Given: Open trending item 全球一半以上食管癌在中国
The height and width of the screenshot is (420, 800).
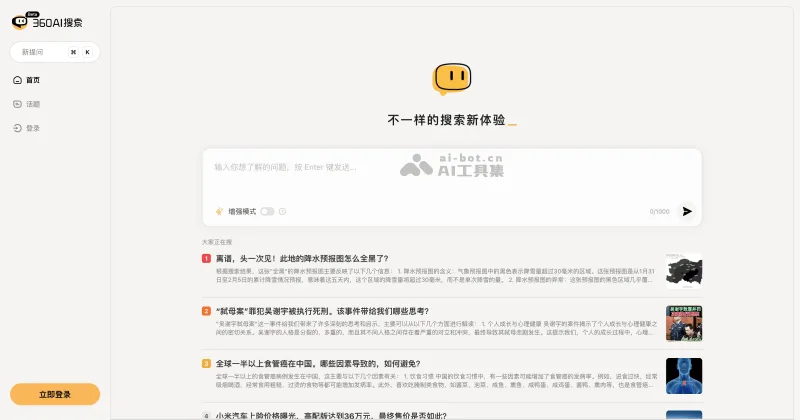Looking at the screenshot, I should click(318, 364).
